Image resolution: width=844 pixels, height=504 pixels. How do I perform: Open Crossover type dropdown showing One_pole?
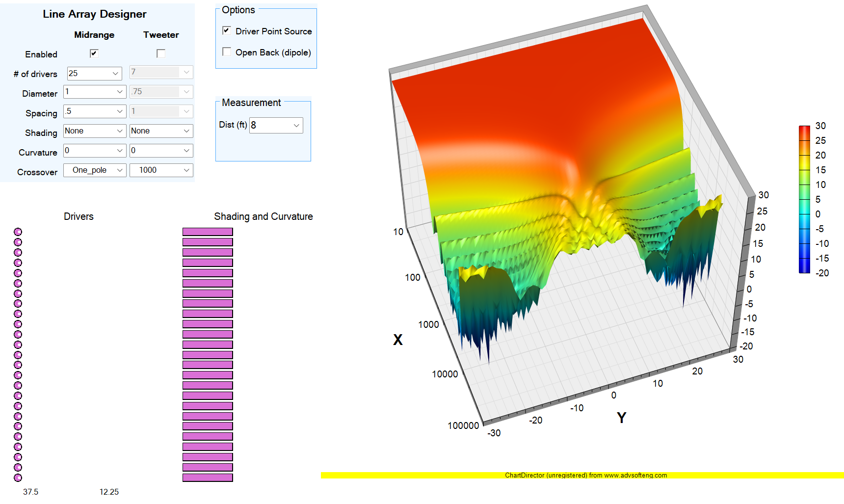[95, 170]
